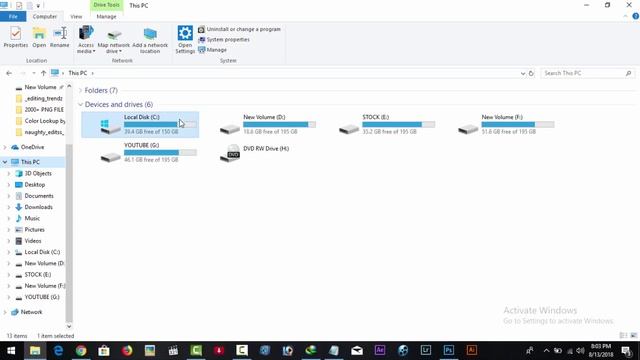640x360 pixels.
Task: Click the YOUTUBE (G:) capacity bar
Action: click(160, 153)
